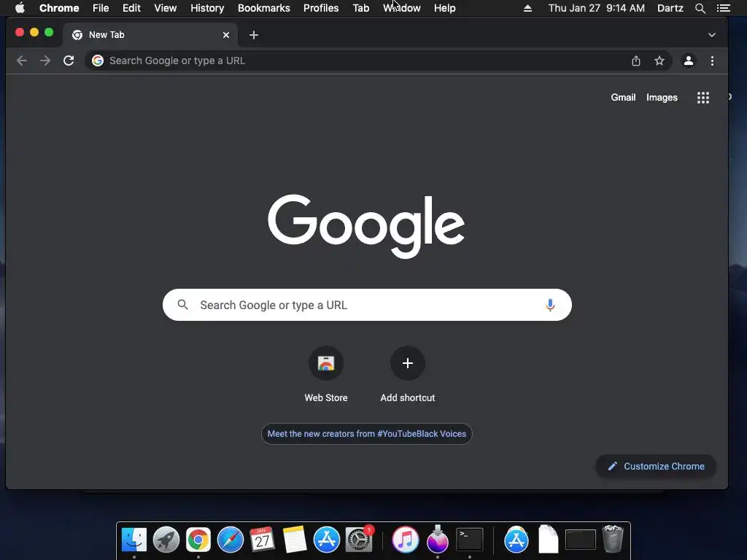
Task: Open YouTubeBlack Voices promo link
Action: (x=367, y=434)
